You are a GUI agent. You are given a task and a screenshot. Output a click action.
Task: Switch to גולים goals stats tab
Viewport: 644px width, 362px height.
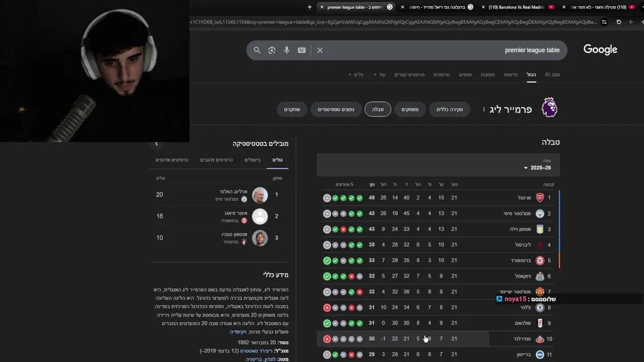point(278,160)
